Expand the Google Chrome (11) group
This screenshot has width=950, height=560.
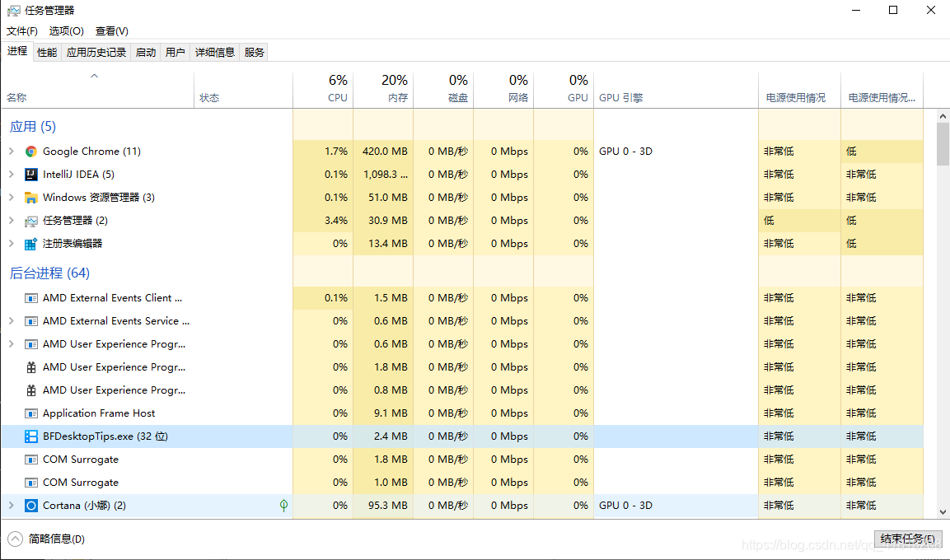pyautogui.click(x=11, y=152)
